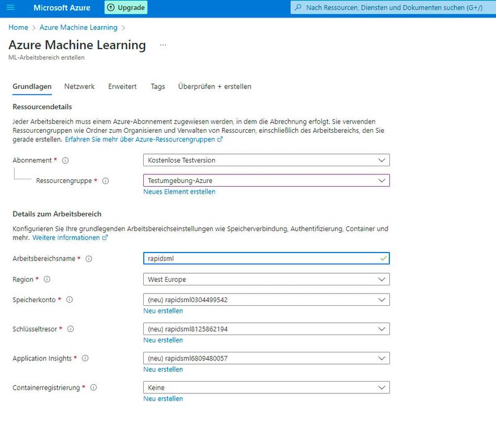
Task: Open the ellipsis more options menu
Action: coord(163,45)
